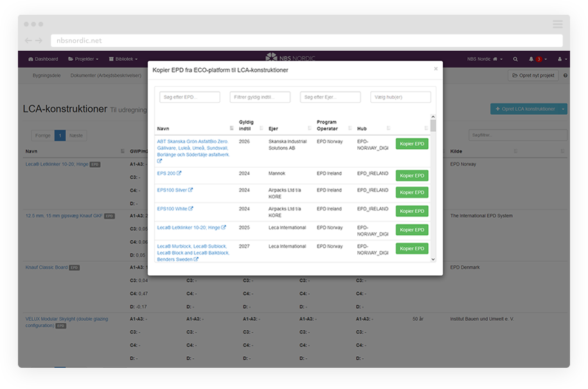Open external link icon beside Leca Letklinker 10-20; Hinge
The height and width of the screenshot is (389, 588).
pos(224,228)
